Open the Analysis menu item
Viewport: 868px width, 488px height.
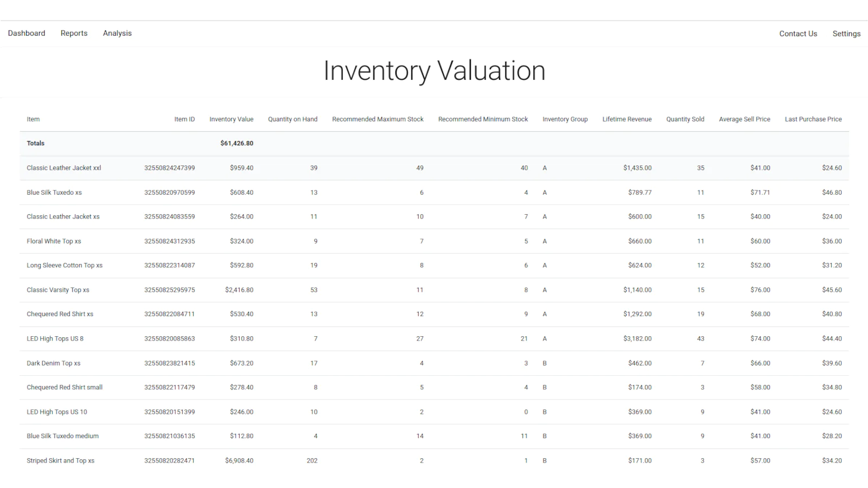[117, 33]
